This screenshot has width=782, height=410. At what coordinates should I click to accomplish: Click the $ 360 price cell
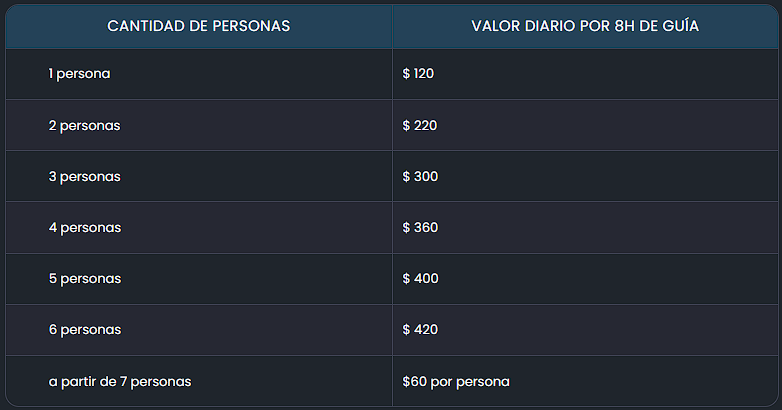[420, 227]
